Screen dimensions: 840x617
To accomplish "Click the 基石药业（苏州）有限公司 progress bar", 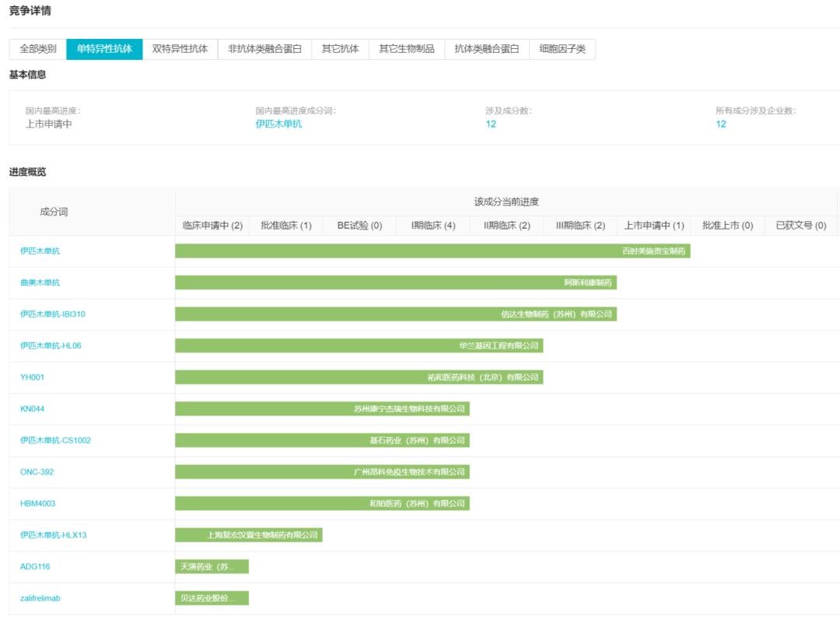I will coord(323,440).
